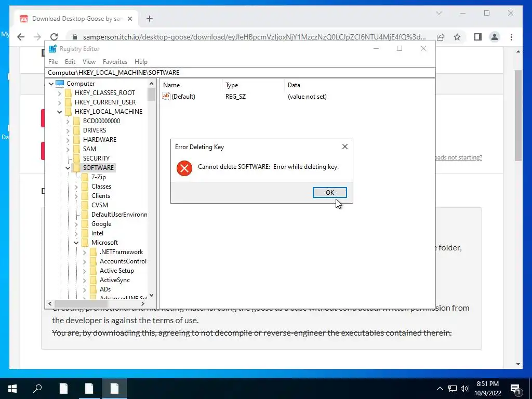Collapse the Microsoft key

[x=76, y=243]
